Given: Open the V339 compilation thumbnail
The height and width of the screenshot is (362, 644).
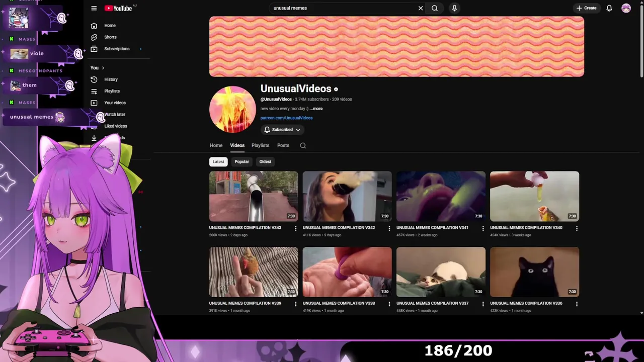Looking at the screenshot, I should pyautogui.click(x=254, y=272).
